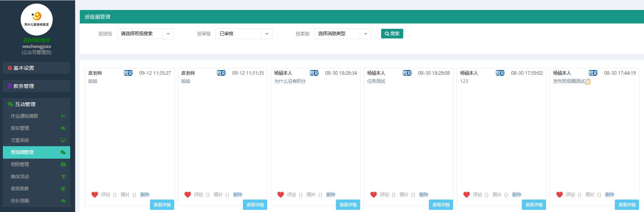Click 图文 badge on 09-12 11:35:27 post

click(128, 73)
